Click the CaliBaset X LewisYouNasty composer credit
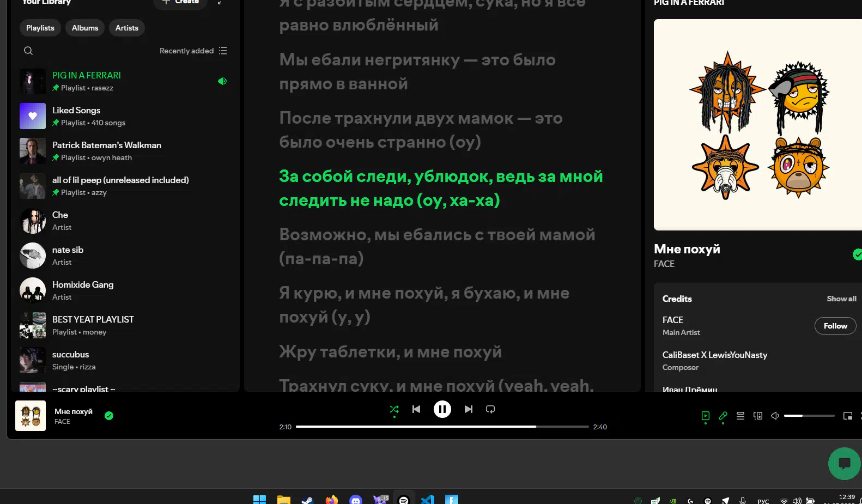 (x=714, y=355)
